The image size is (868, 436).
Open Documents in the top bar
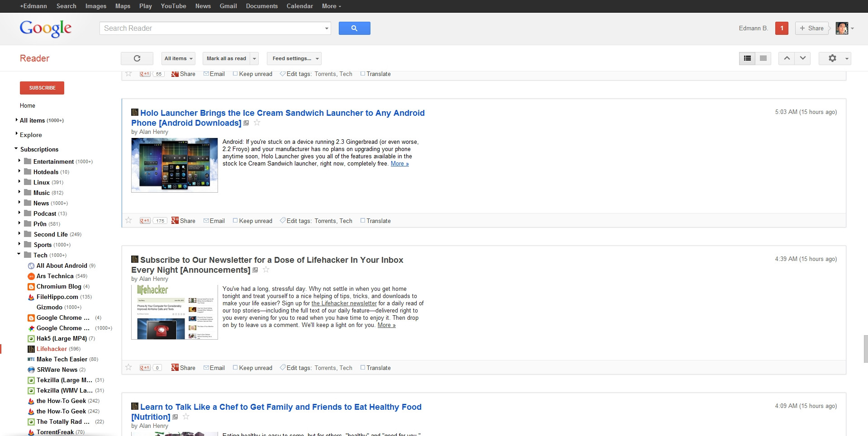click(x=262, y=6)
